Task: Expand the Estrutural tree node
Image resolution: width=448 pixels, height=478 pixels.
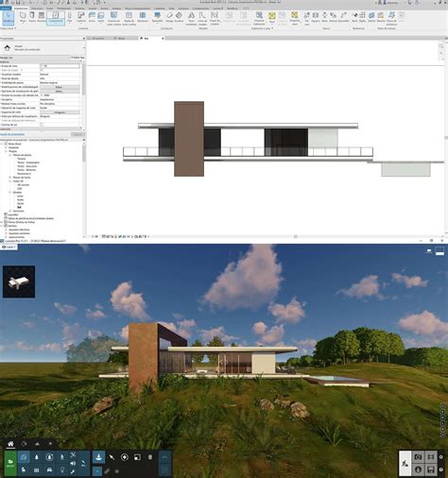Action: point(6,147)
